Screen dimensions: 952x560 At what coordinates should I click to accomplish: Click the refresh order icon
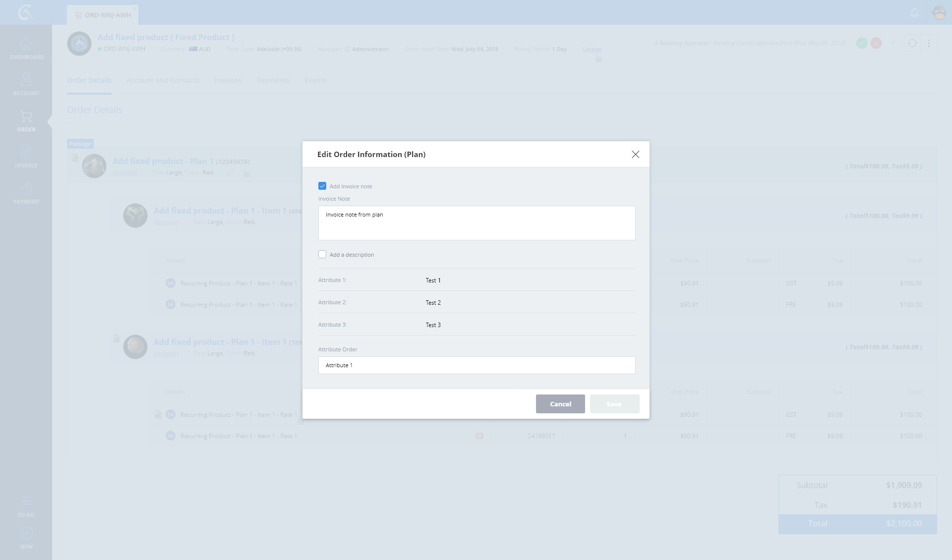coord(912,43)
